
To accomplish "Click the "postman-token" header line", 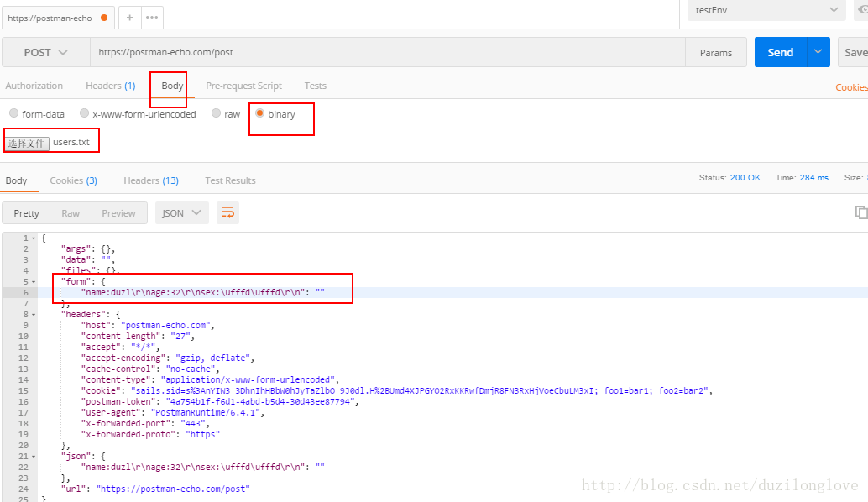I will tap(220, 402).
